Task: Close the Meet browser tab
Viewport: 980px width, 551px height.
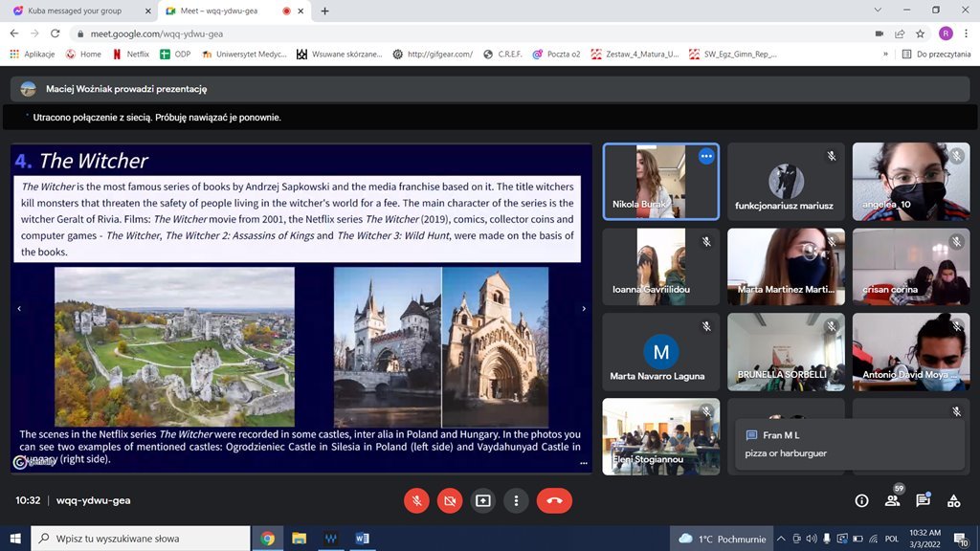Action: click(x=301, y=11)
